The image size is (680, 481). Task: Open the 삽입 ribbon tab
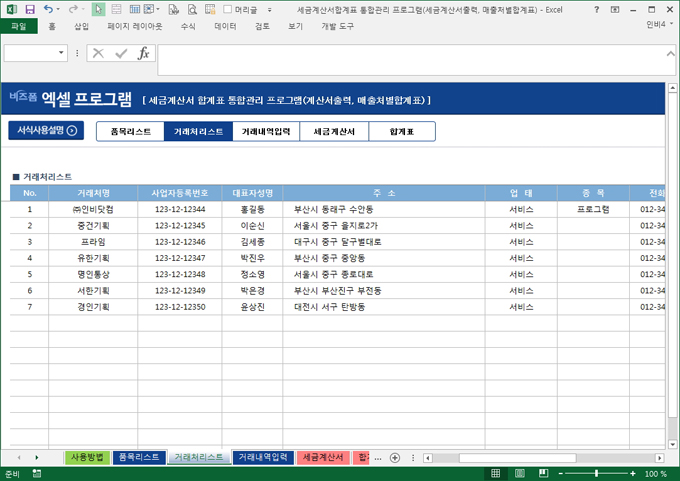point(81,26)
